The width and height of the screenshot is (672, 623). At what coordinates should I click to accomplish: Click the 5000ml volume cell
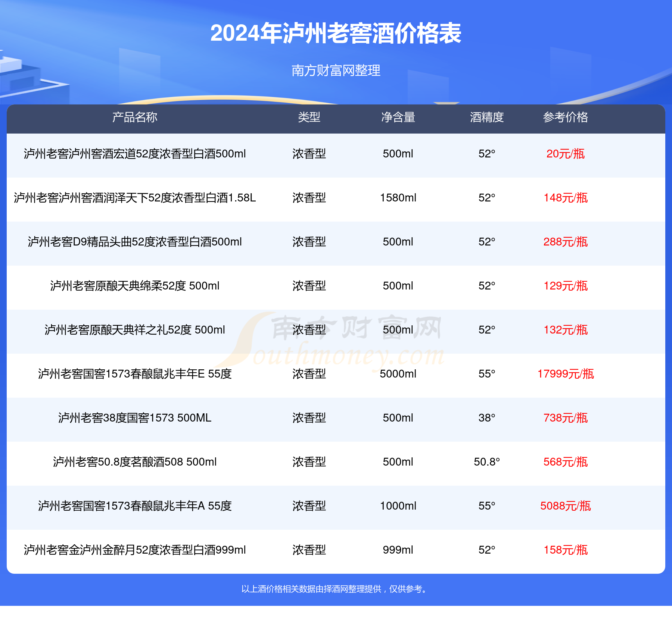click(x=398, y=374)
